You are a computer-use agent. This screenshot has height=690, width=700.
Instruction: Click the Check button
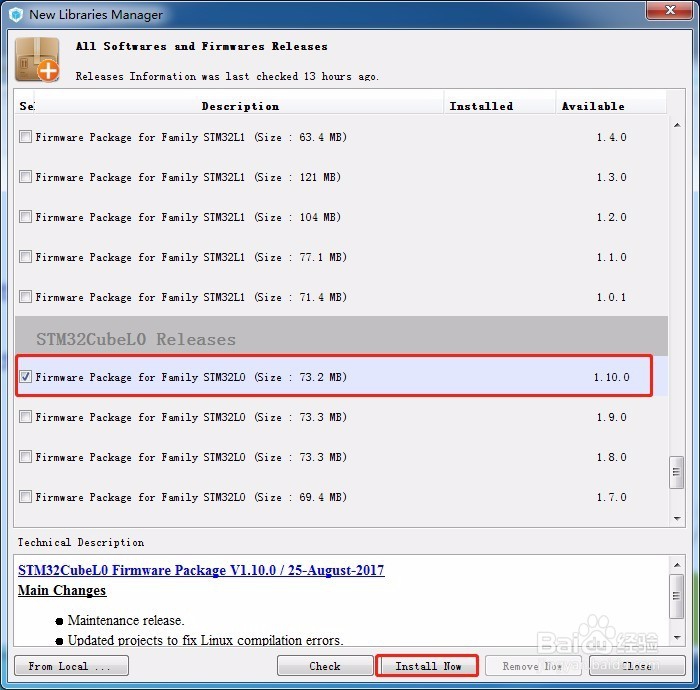point(325,666)
